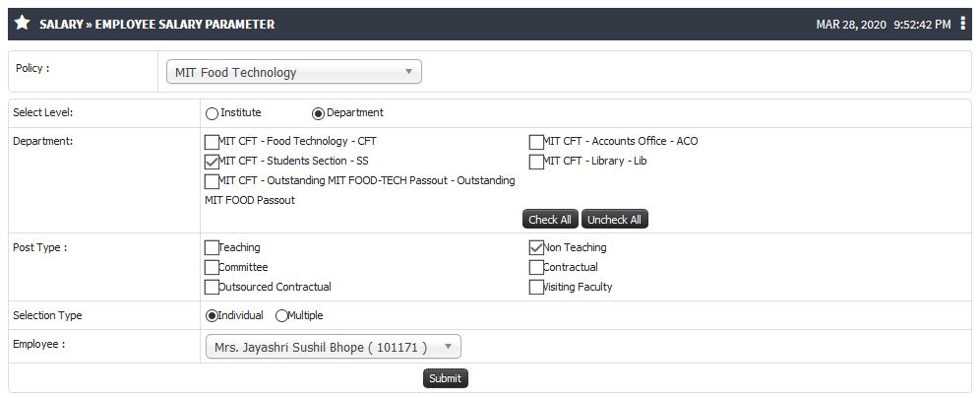The image size is (980, 398).
Task: Tick the Visiting Faculty checkbox
Action: coord(536,288)
